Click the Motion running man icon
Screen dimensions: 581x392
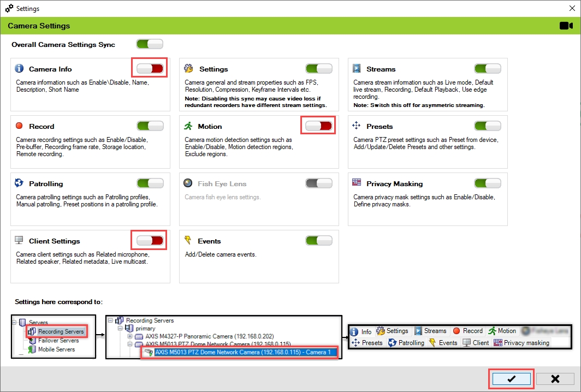[x=188, y=126]
